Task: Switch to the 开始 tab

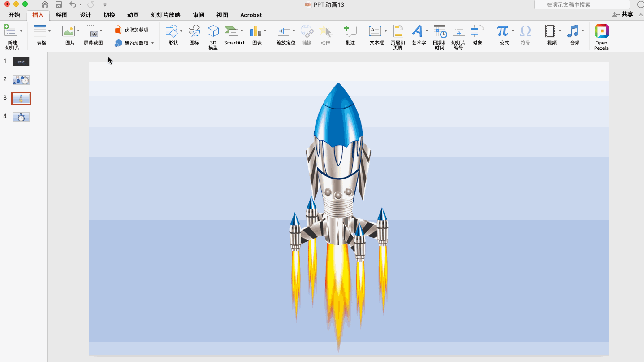Action: [14, 15]
